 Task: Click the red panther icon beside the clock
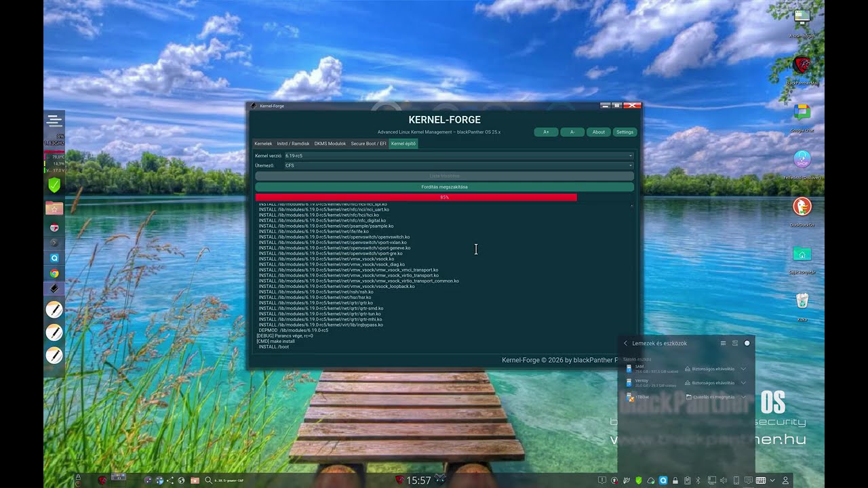399,481
